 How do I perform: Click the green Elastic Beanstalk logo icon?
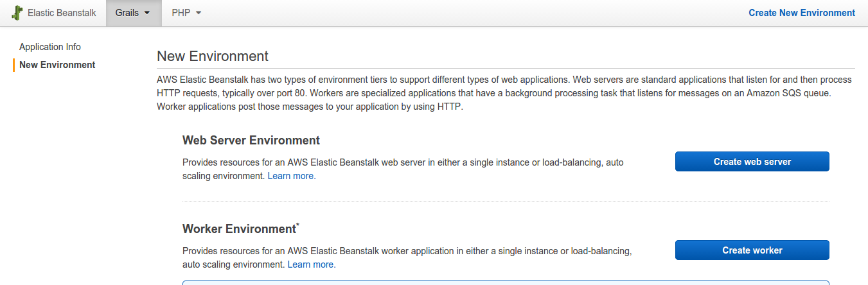(x=17, y=13)
